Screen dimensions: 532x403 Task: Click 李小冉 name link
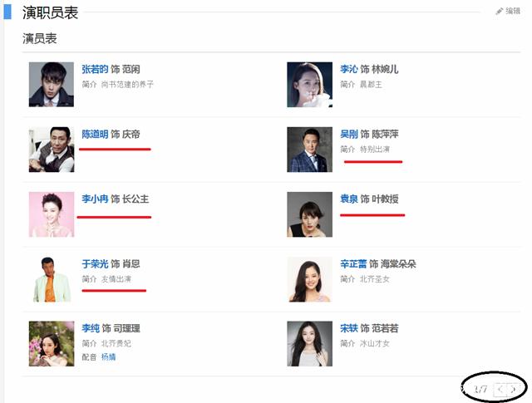pos(95,199)
